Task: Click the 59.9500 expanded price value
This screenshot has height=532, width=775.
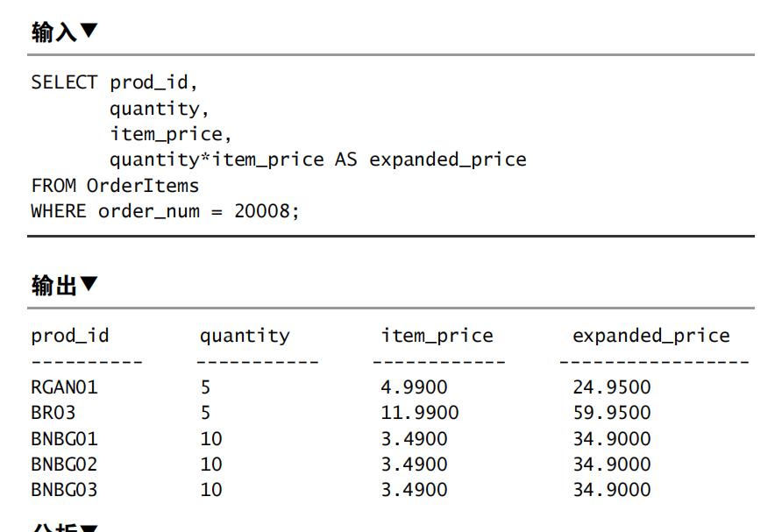Action: point(612,413)
